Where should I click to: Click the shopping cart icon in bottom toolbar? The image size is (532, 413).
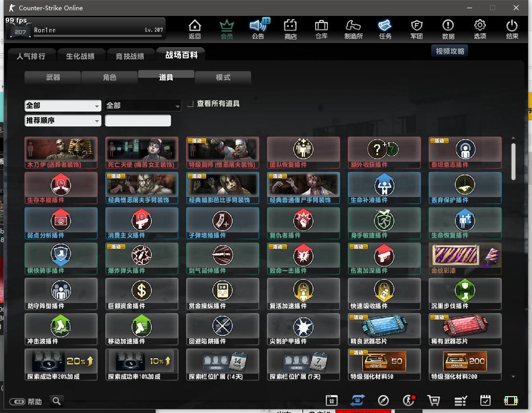click(434, 400)
